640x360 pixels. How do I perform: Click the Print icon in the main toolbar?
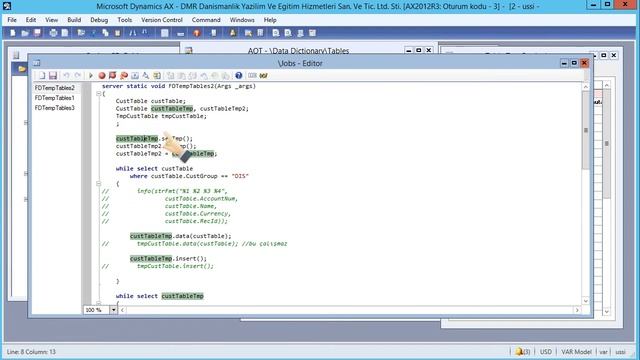(53, 33)
